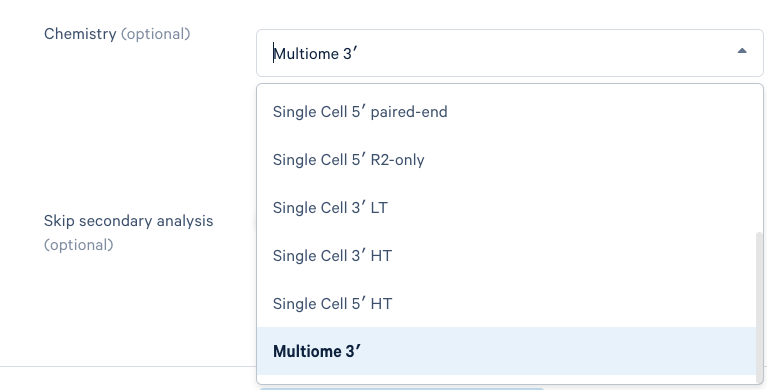This screenshot has height=390, width=767.
Task: Click the blue button peeking below the list
Action: [x=401, y=389]
